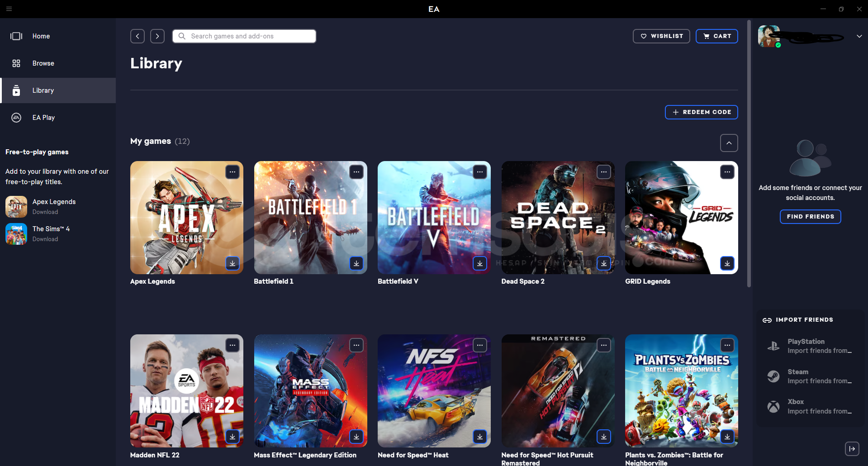This screenshot has width=868, height=466.
Task: Click Find Friends button
Action: 811,217
